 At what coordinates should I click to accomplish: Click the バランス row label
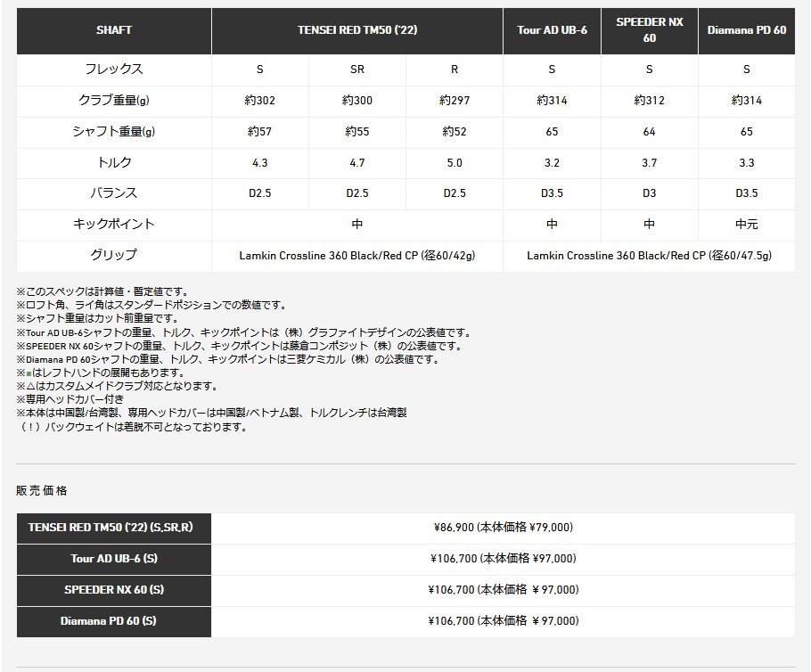coord(114,193)
